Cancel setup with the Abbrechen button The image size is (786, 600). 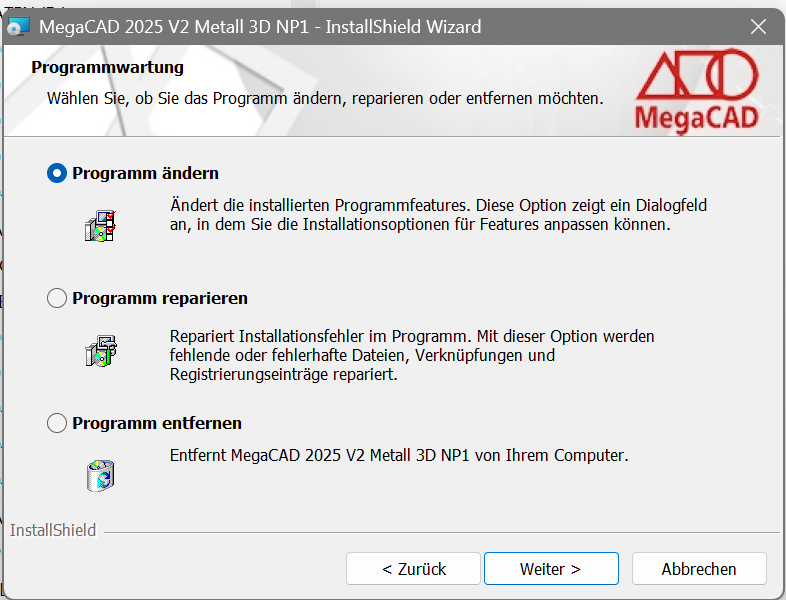point(699,569)
